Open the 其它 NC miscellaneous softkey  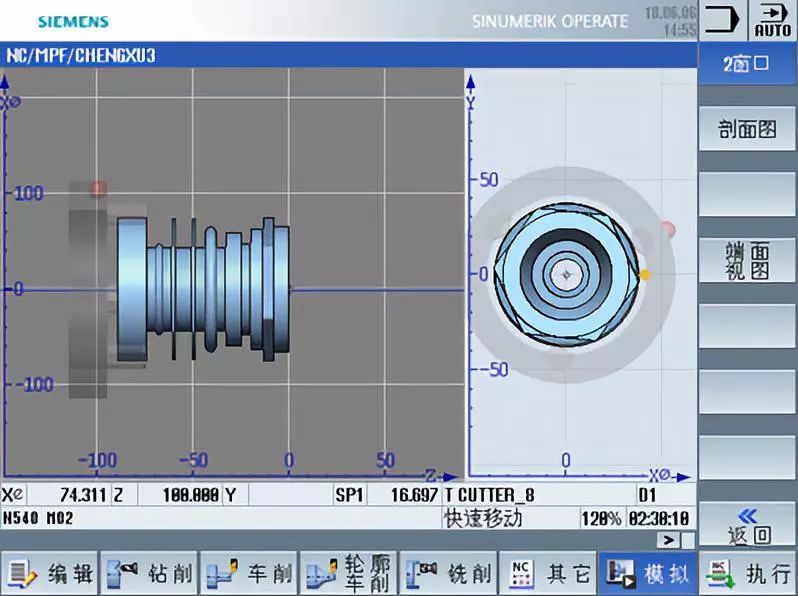(549, 573)
